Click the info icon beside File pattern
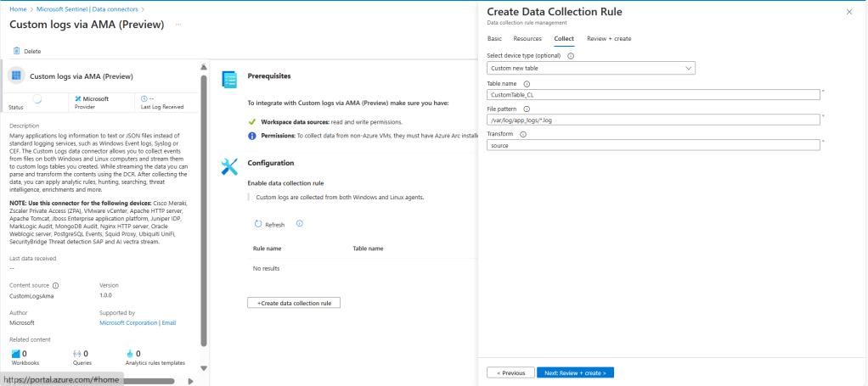Image resolution: width=868 pixels, height=386 pixels. click(x=527, y=109)
